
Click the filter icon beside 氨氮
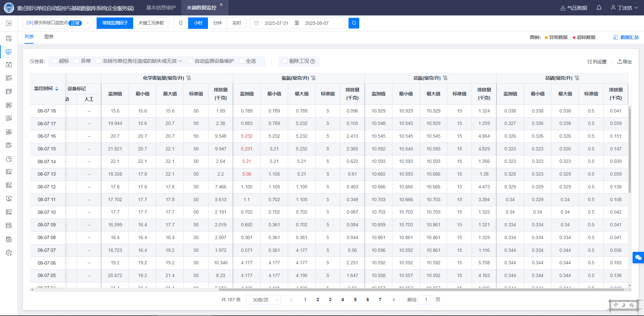[313, 78]
